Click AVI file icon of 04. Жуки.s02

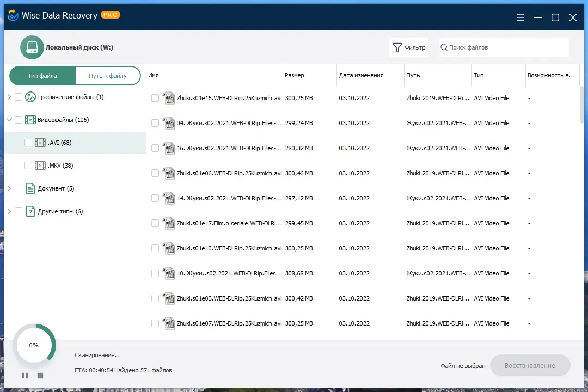[x=169, y=123]
